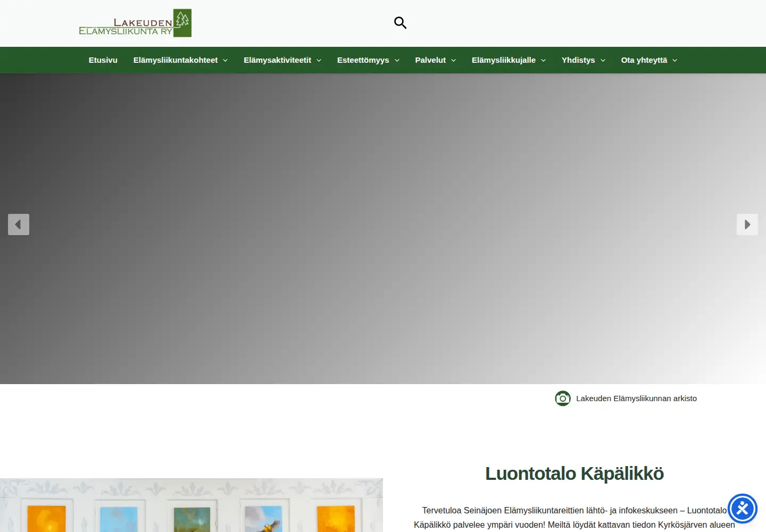Image resolution: width=766 pixels, height=532 pixels.
Task: Expand the Elämysliikuntakohteet chevron
Action: (x=225, y=61)
